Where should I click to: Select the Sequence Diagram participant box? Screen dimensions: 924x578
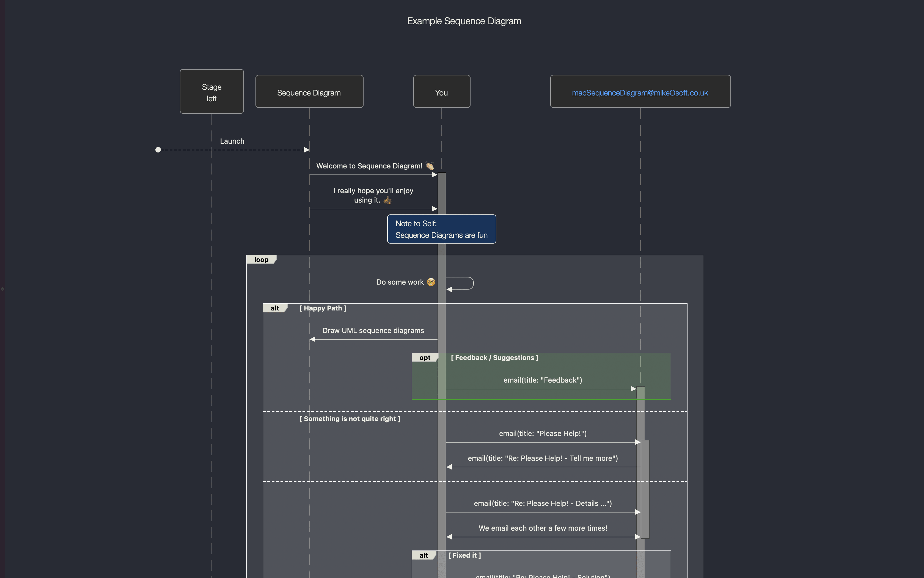pyautogui.click(x=309, y=91)
